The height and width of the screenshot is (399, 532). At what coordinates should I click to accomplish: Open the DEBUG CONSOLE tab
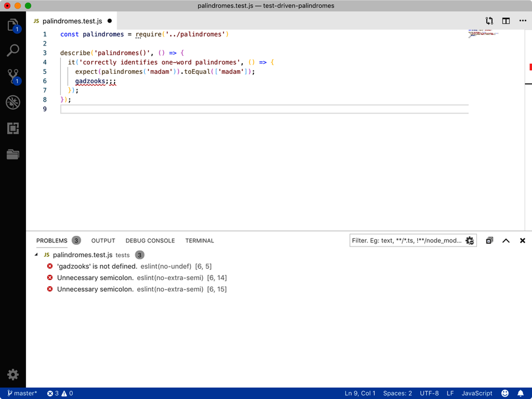tap(150, 241)
